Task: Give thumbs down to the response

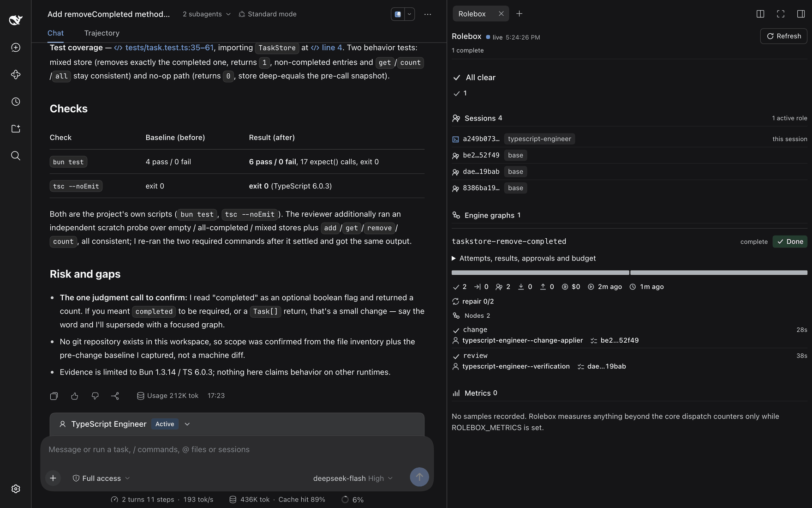Action: click(95, 396)
